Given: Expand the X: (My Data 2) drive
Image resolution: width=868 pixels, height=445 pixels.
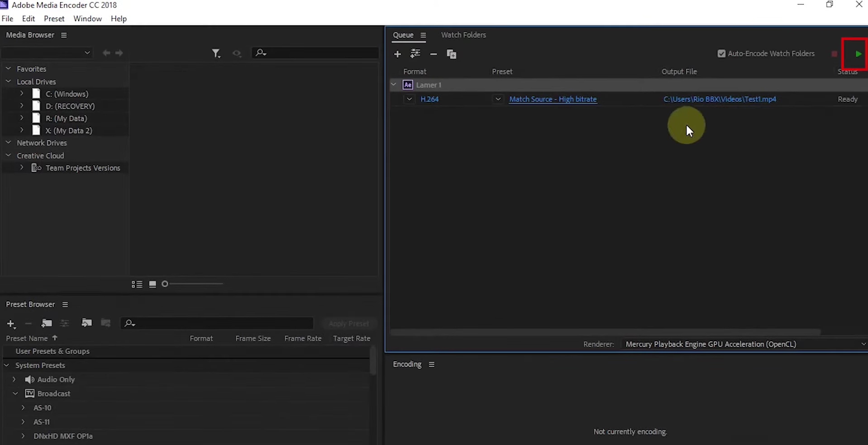Looking at the screenshot, I should click(x=22, y=130).
